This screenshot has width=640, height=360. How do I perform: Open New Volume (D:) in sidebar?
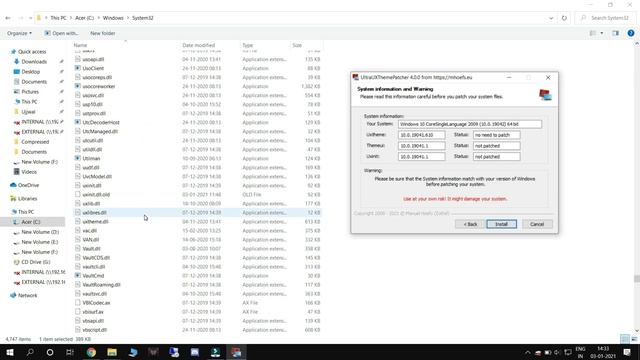(40, 232)
